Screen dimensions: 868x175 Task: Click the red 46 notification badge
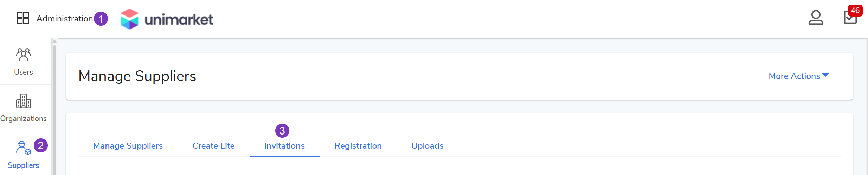[855, 10]
